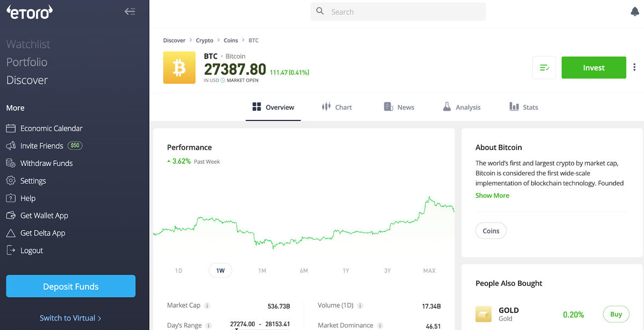The width and height of the screenshot is (644, 330).
Task: Switch to the Chart tab
Action: [336, 107]
